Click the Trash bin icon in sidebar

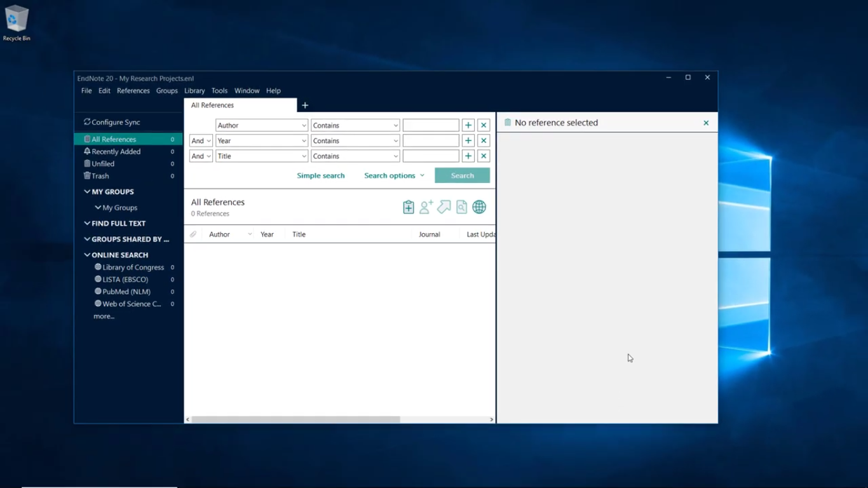click(x=87, y=175)
